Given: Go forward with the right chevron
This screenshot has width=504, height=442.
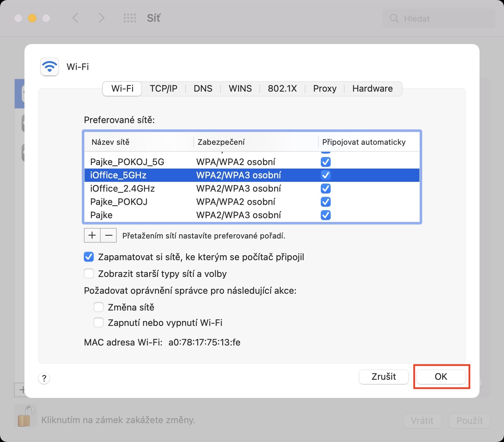Looking at the screenshot, I should [101, 18].
